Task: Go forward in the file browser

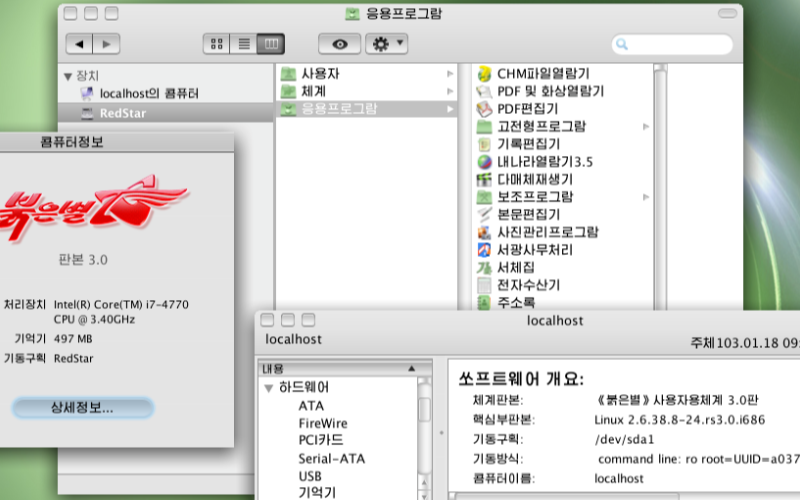Action: [106, 44]
